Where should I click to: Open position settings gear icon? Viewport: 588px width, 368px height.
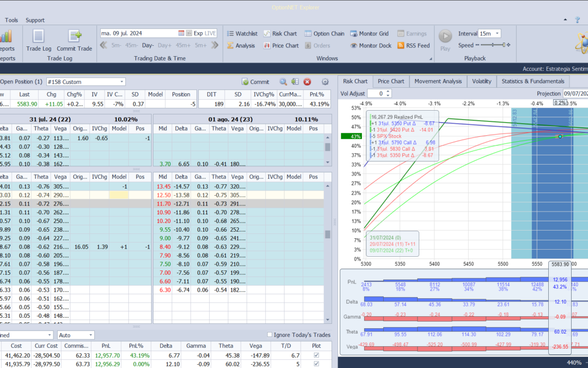[325, 82]
